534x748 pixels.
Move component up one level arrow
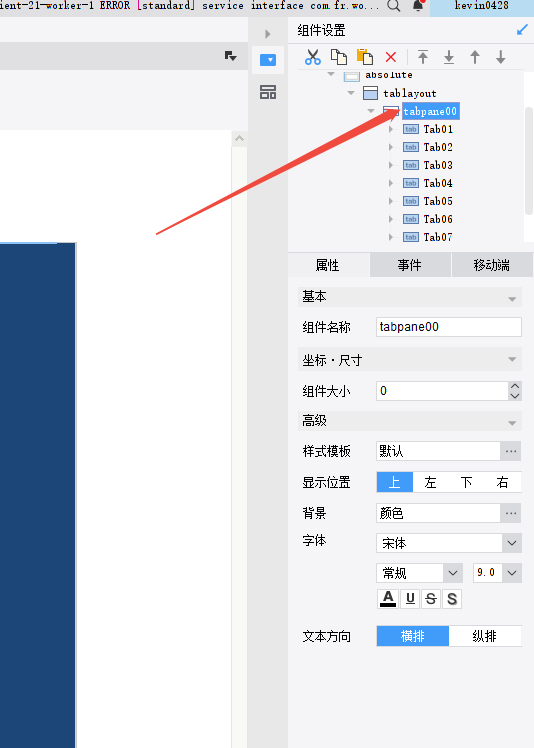[x=475, y=57]
